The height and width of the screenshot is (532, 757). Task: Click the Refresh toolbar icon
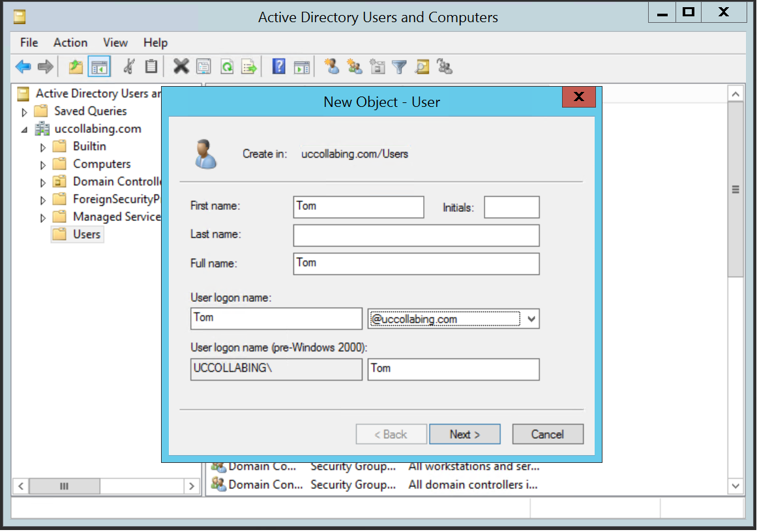click(x=227, y=66)
